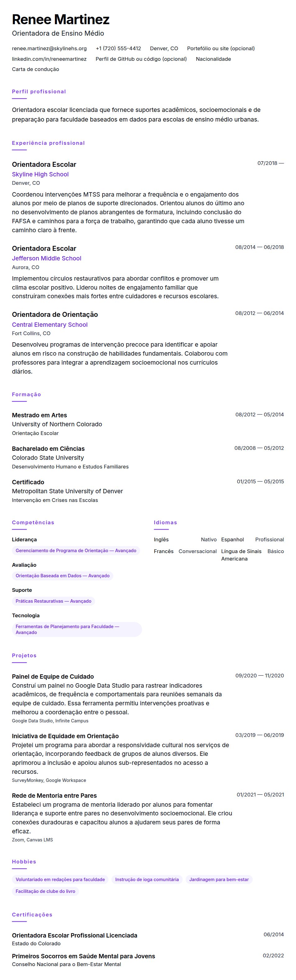Open the linkedin.com/in/reneemartinez profile link
The image size is (296, 980).
pyautogui.click(x=49, y=59)
